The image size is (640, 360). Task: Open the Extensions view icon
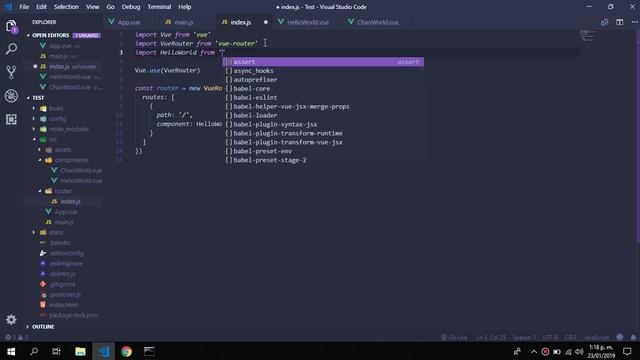point(11,119)
